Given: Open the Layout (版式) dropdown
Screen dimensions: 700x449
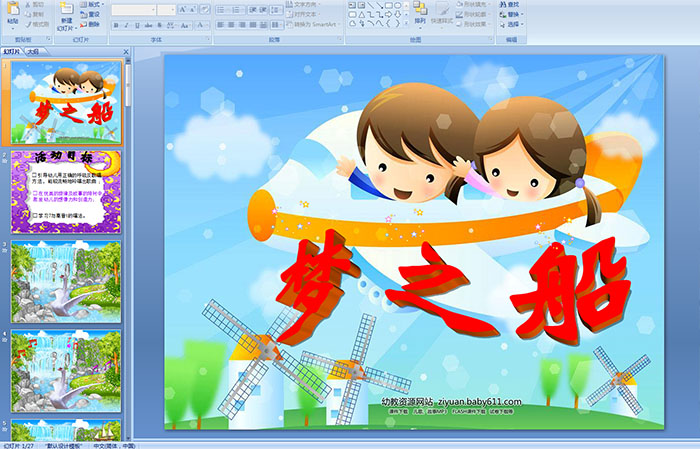Looking at the screenshot, I should pos(92,4).
